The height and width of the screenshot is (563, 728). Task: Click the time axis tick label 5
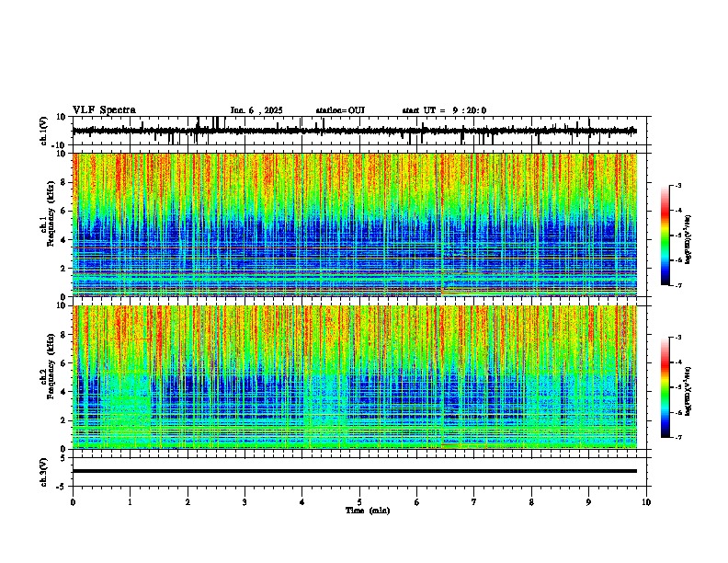[359, 502]
